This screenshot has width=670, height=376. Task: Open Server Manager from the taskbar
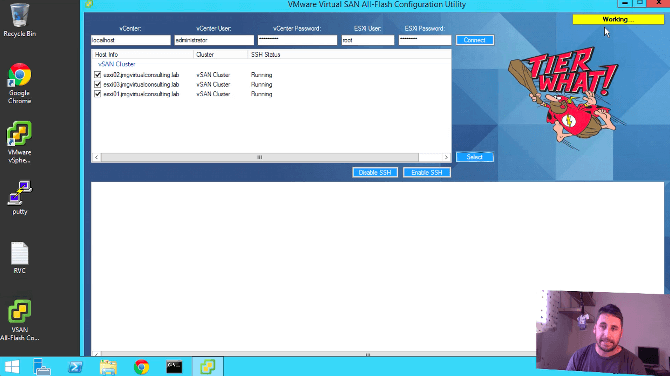42,367
